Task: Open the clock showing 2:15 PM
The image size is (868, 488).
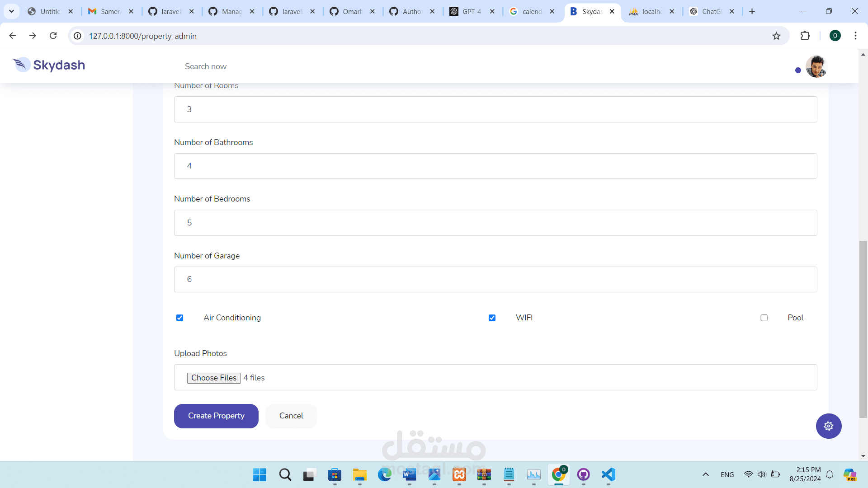Action: click(805, 474)
